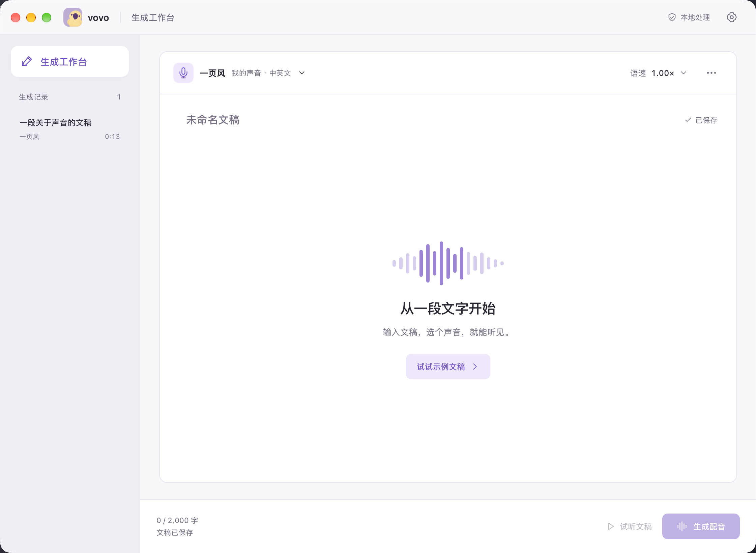
Task: Click the vovo parrot app logo
Action: [73, 17]
